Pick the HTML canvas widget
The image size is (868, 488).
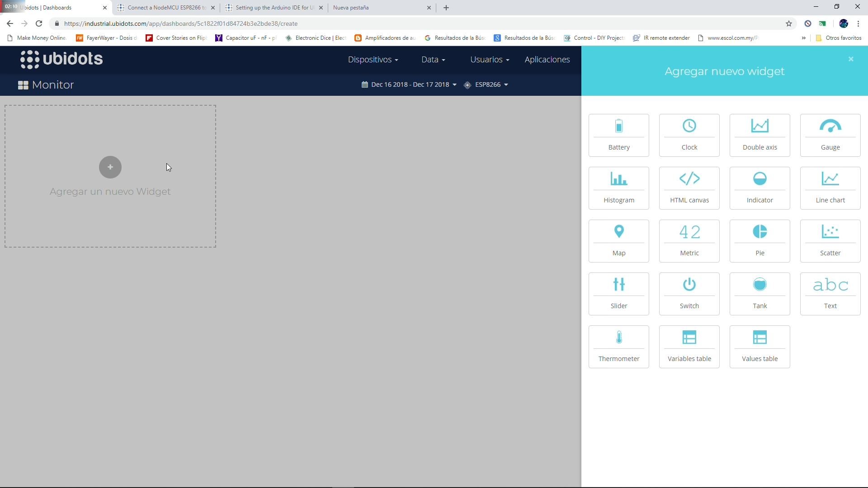tap(689, 188)
